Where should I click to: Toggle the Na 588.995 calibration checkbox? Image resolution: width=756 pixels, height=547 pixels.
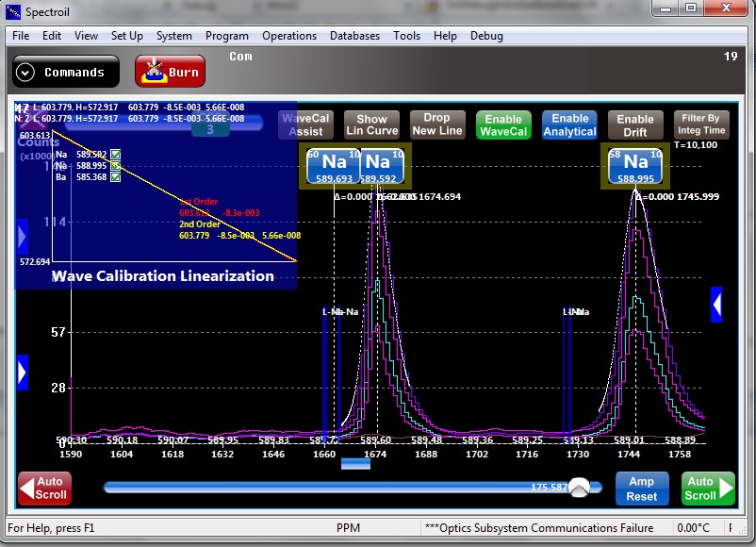pos(115,165)
